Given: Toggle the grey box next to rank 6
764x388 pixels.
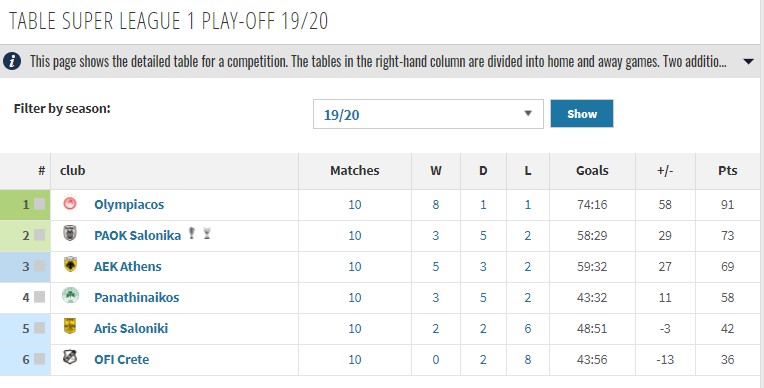Looking at the screenshot, I should coord(39,359).
